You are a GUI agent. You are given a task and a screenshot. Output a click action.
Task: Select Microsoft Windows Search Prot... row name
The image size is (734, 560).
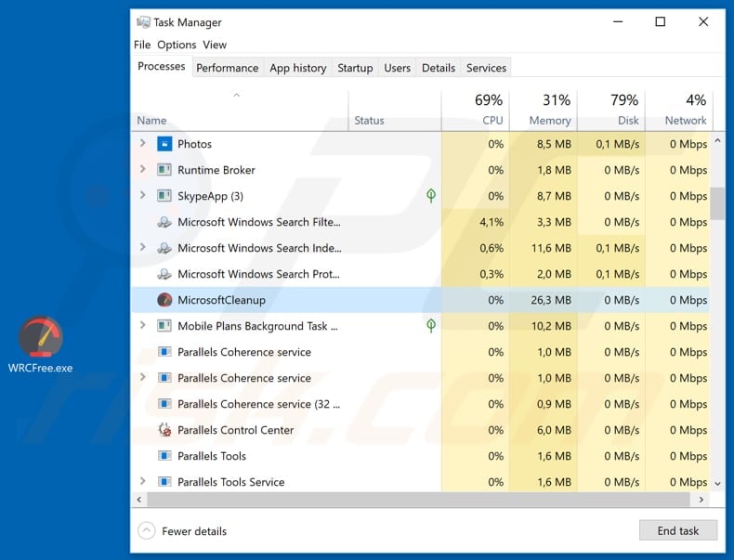259,274
